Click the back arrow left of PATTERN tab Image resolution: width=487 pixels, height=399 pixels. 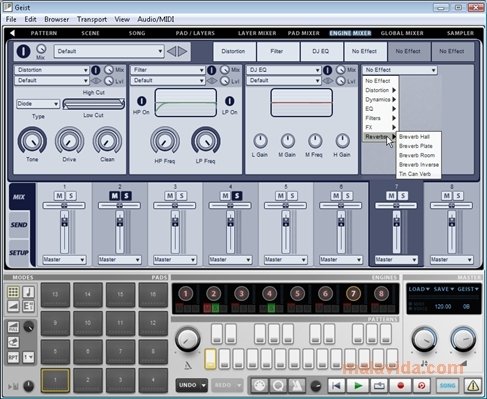(x=12, y=33)
